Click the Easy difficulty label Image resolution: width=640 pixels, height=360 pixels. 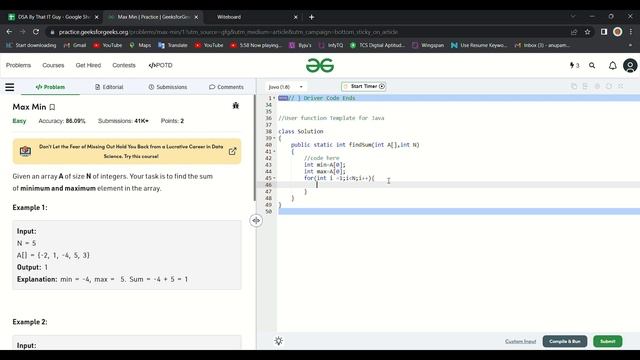(19, 121)
